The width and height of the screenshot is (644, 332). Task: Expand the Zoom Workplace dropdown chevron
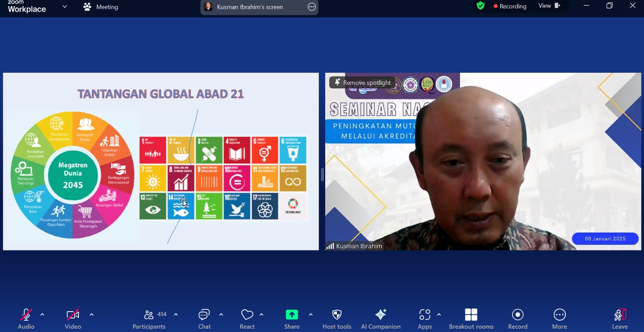[65, 7]
